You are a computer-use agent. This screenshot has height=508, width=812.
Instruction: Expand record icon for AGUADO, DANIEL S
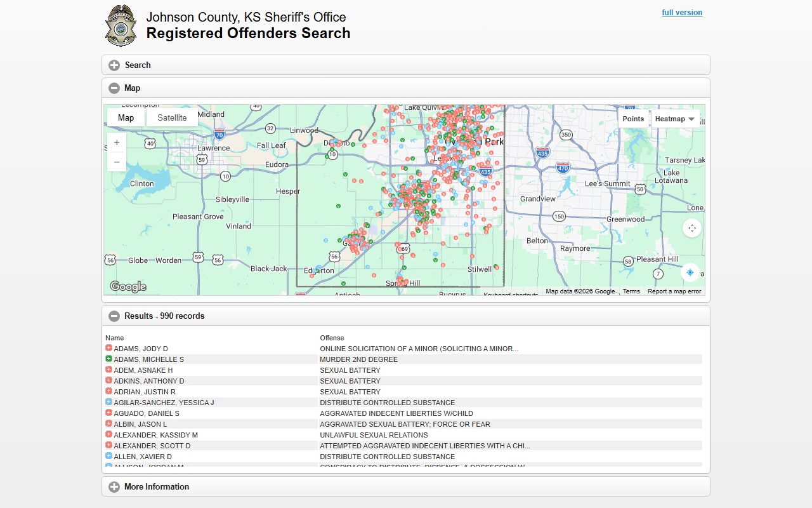[x=108, y=413]
